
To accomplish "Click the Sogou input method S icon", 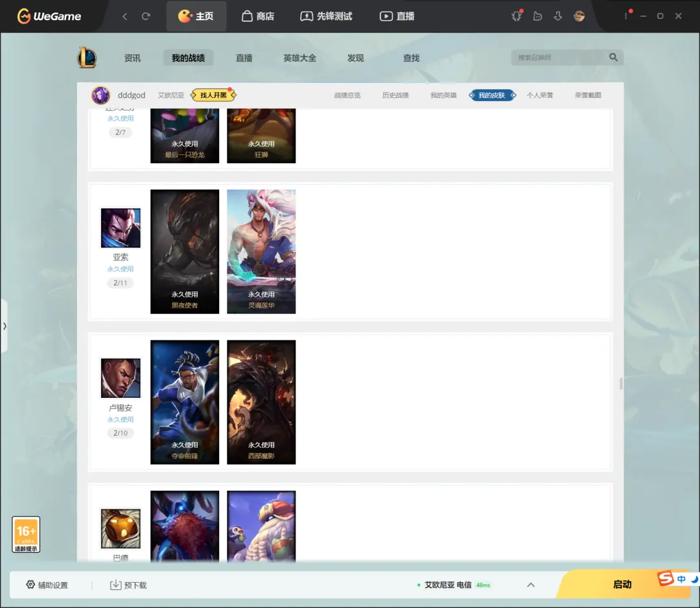I will (665, 579).
